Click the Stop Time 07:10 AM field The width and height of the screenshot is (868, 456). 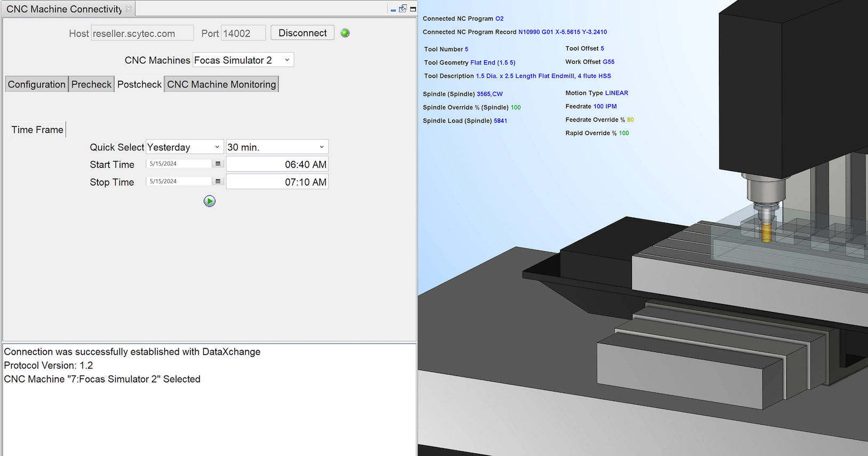click(277, 182)
